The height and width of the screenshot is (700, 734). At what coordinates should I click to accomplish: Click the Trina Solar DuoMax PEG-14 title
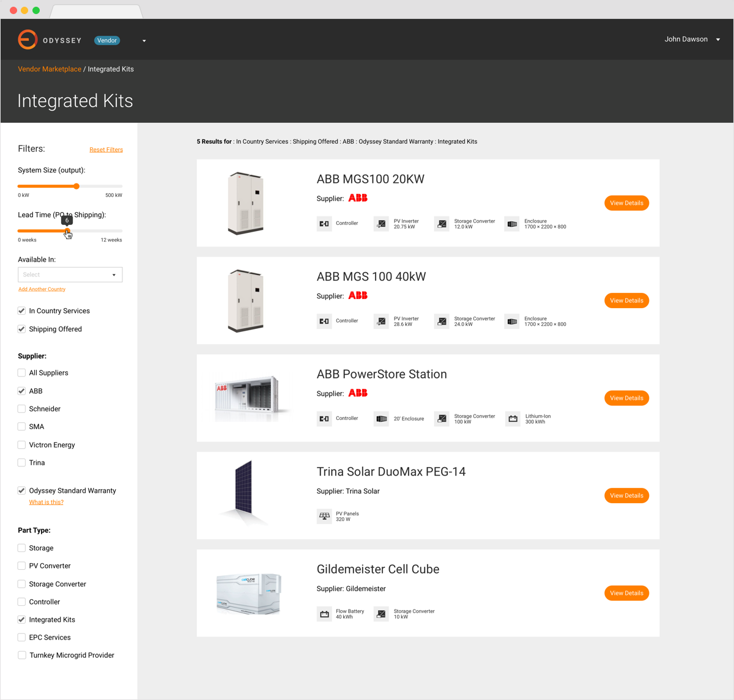pos(391,471)
